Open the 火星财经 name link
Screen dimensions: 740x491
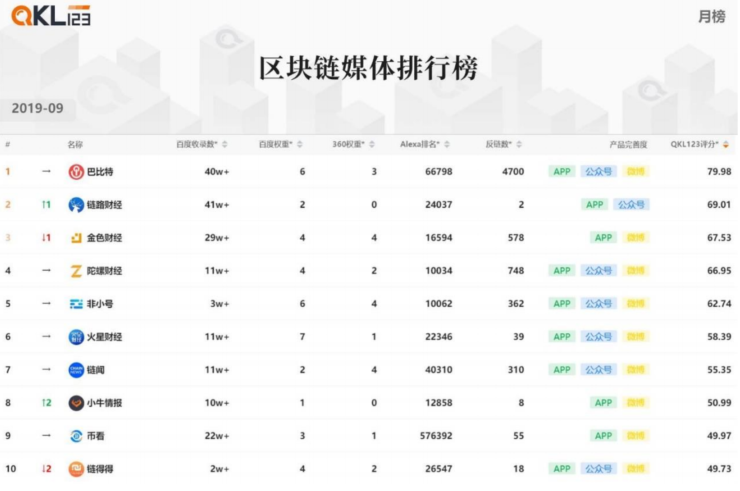(104, 337)
